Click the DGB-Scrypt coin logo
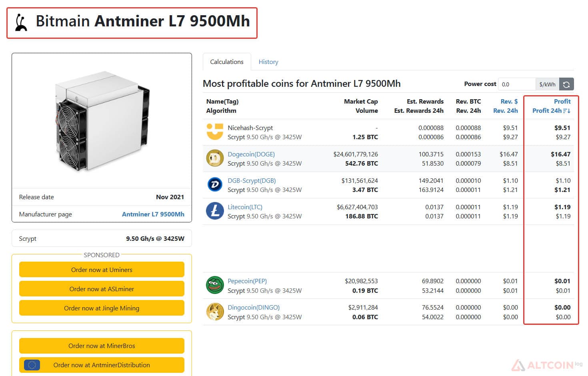 (215, 184)
